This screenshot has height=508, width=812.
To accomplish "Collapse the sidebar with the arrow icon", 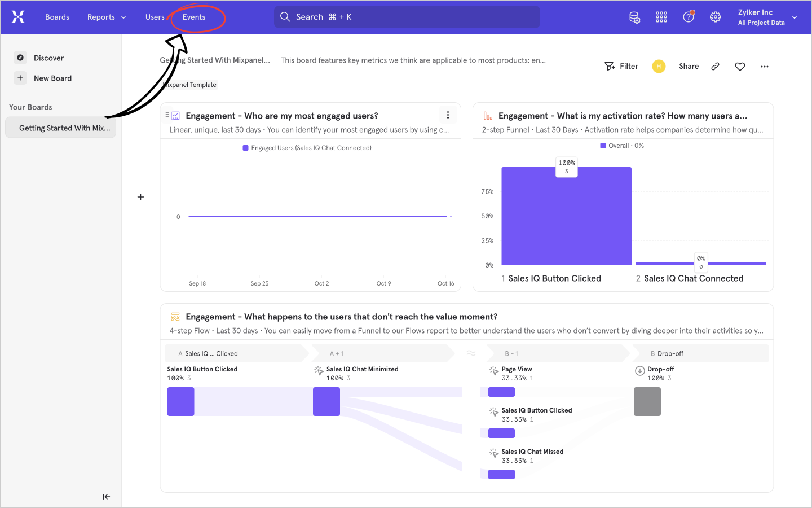I will point(106,497).
